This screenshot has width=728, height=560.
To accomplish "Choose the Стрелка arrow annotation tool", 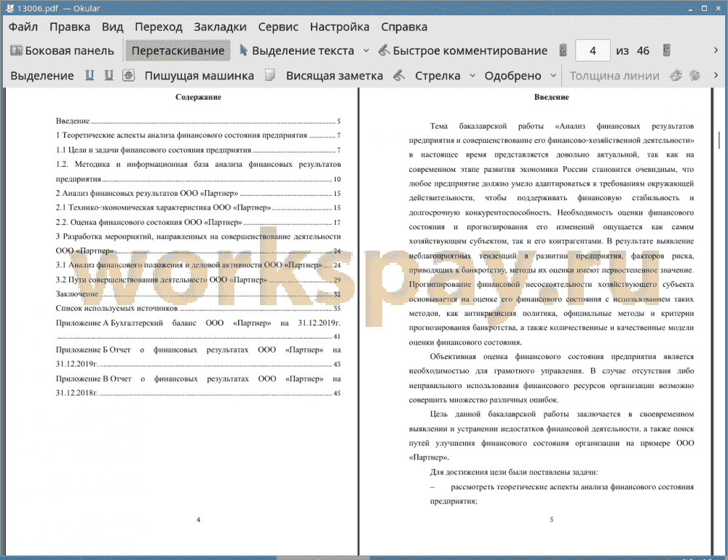I will pyautogui.click(x=438, y=76).
